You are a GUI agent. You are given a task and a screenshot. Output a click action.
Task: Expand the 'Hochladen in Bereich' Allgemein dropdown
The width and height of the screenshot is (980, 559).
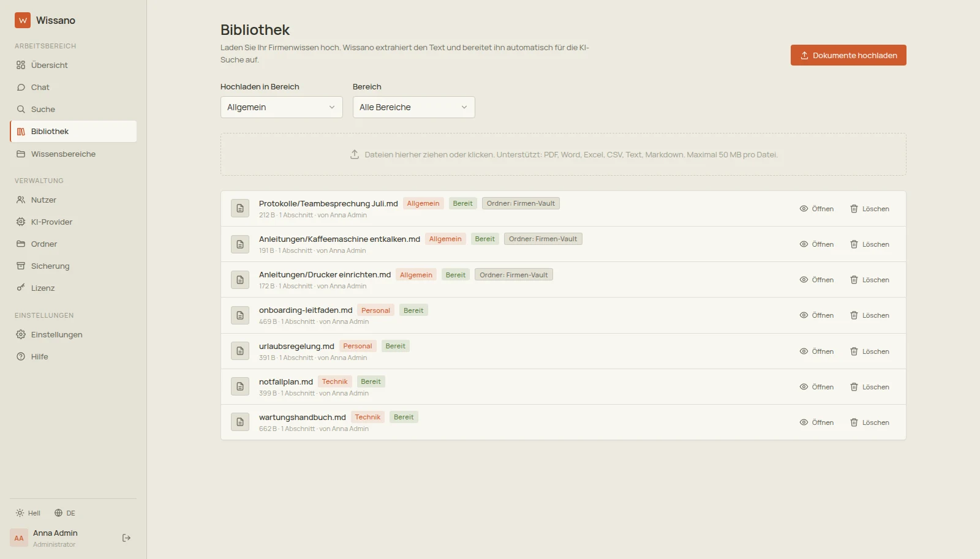click(281, 107)
